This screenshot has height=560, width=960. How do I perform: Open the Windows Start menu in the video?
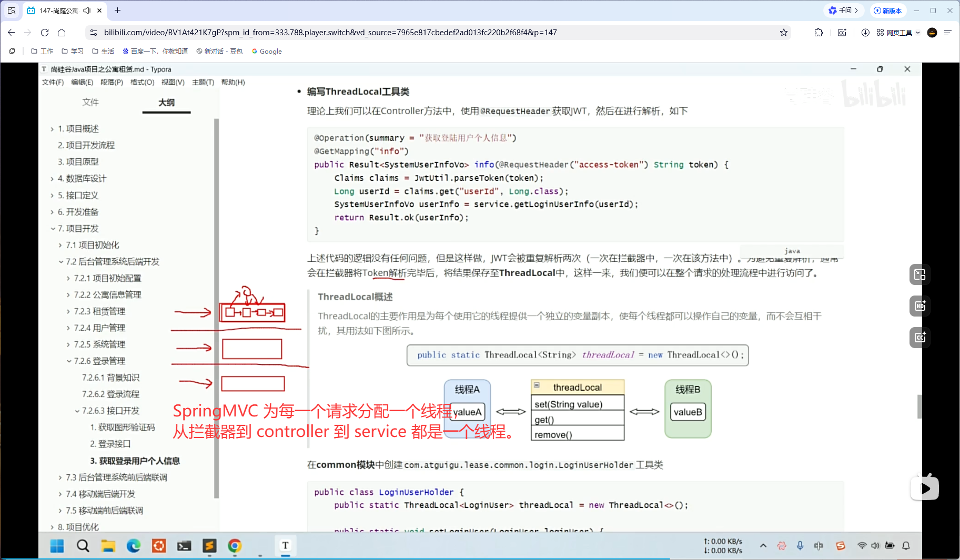point(57,546)
